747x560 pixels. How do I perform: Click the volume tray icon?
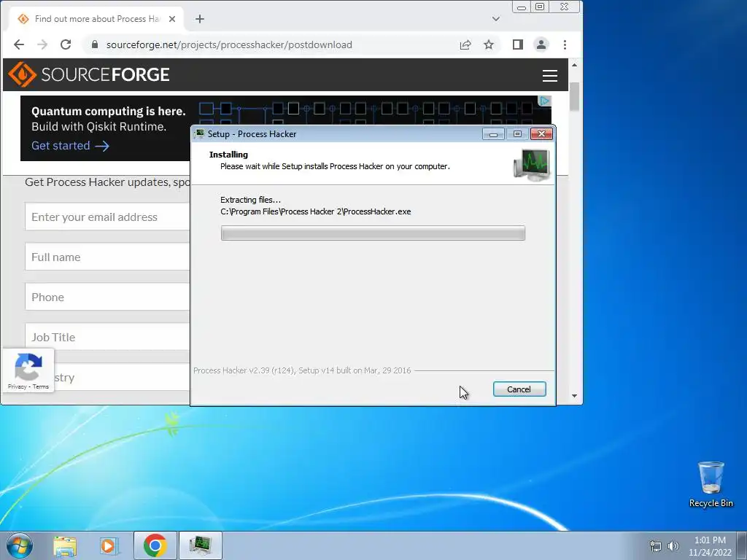click(673, 546)
